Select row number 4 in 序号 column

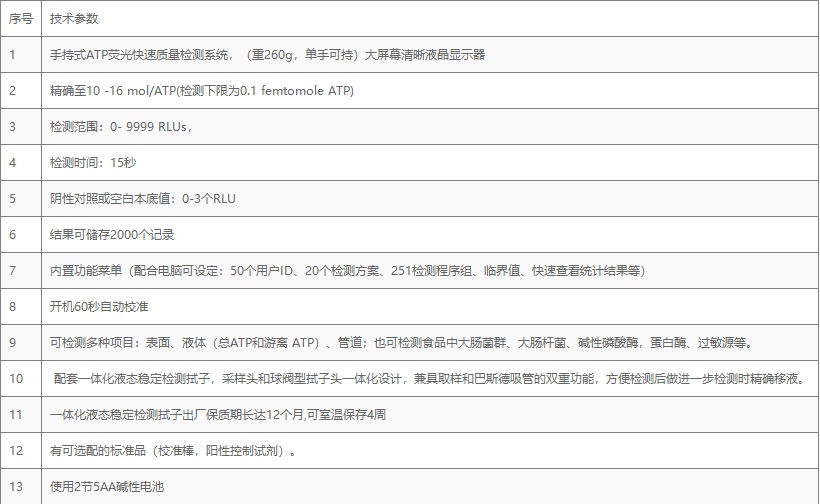tap(12, 163)
